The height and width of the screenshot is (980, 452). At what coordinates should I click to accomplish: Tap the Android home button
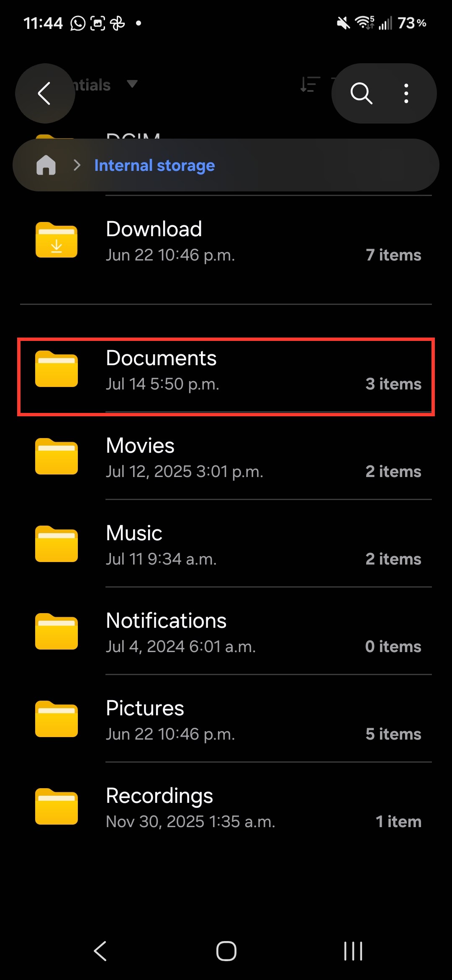[x=226, y=951]
